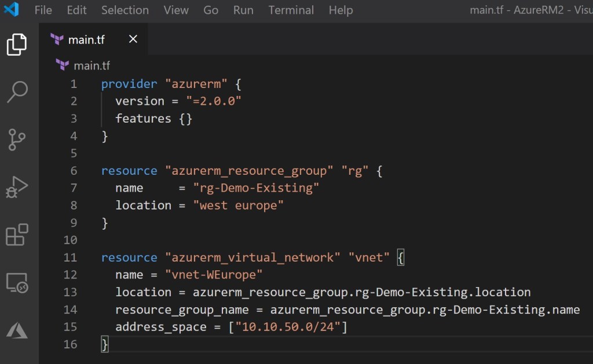Open the Extensions view icon

17,235
